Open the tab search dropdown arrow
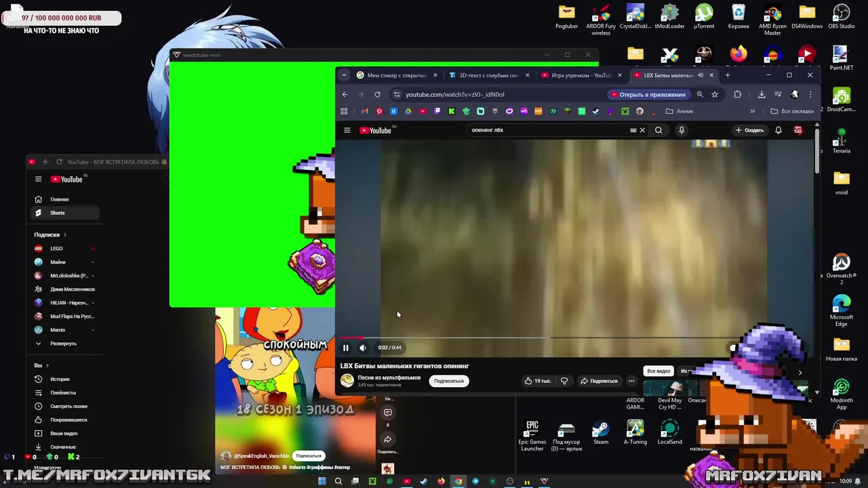 pyautogui.click(x=344, y=75)
